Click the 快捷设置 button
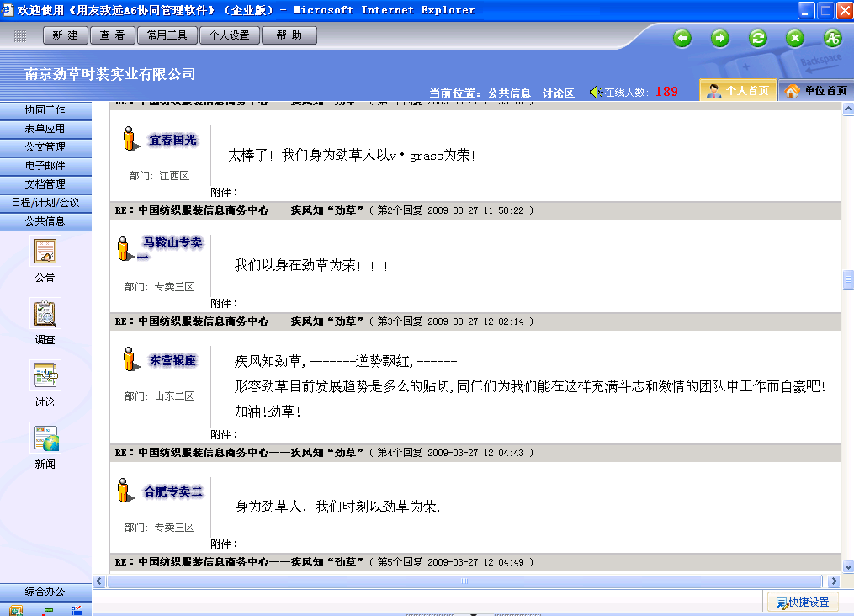 tap(803, 602)
